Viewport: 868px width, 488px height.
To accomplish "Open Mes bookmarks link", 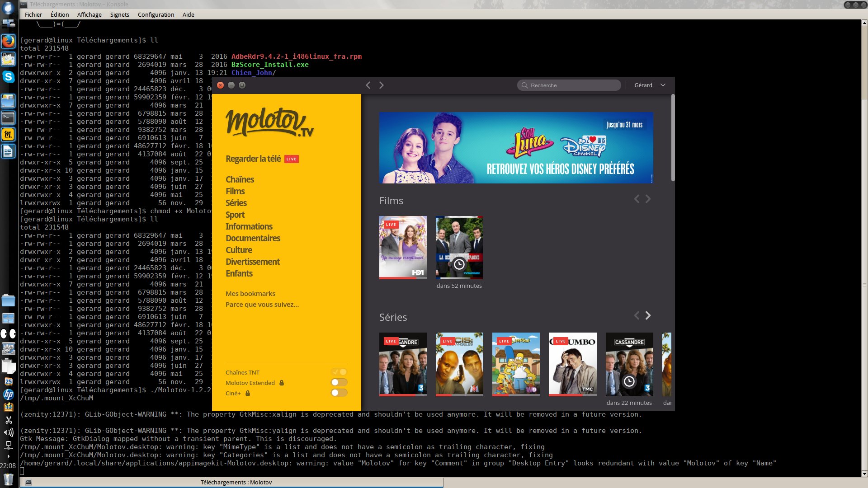I will point(250,294).
